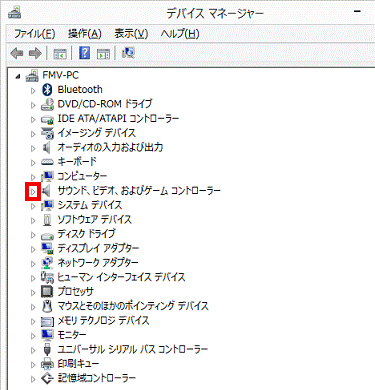Select the モニター label

click(x=72, y=335)
